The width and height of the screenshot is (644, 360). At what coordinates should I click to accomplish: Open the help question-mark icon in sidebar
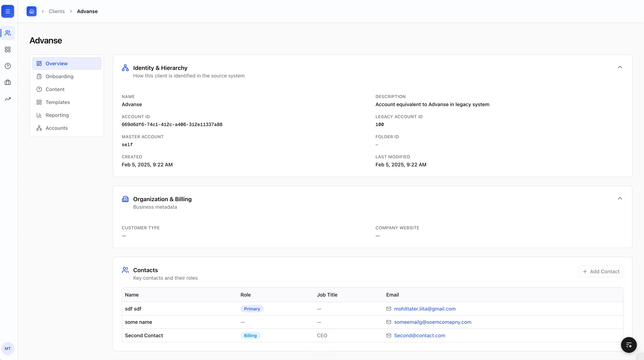[x=8, y=66]
